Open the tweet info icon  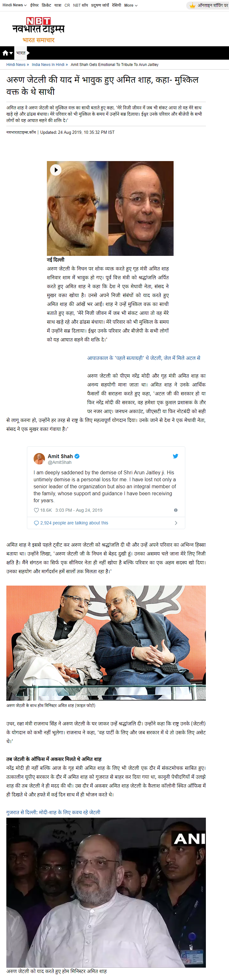176,510
